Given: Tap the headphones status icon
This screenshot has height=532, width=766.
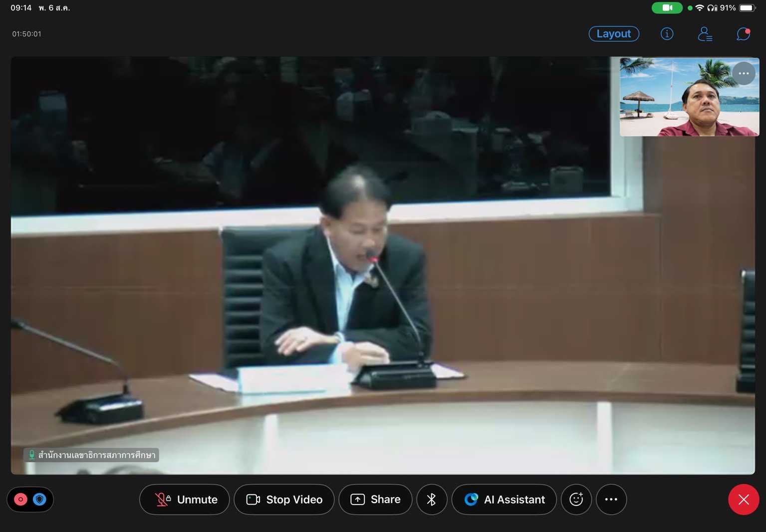Looking at the screenshot, I should [x=712, y=7].
